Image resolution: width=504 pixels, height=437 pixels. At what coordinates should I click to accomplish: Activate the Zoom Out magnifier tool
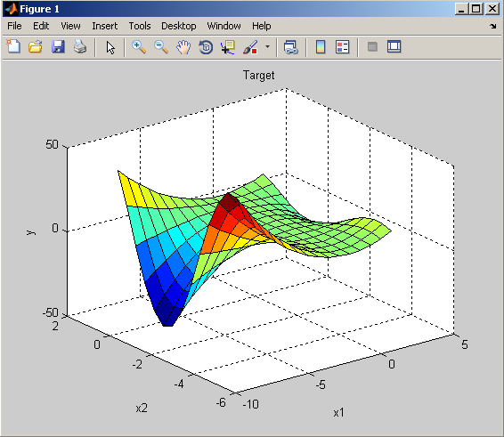(x=160, y=47)
